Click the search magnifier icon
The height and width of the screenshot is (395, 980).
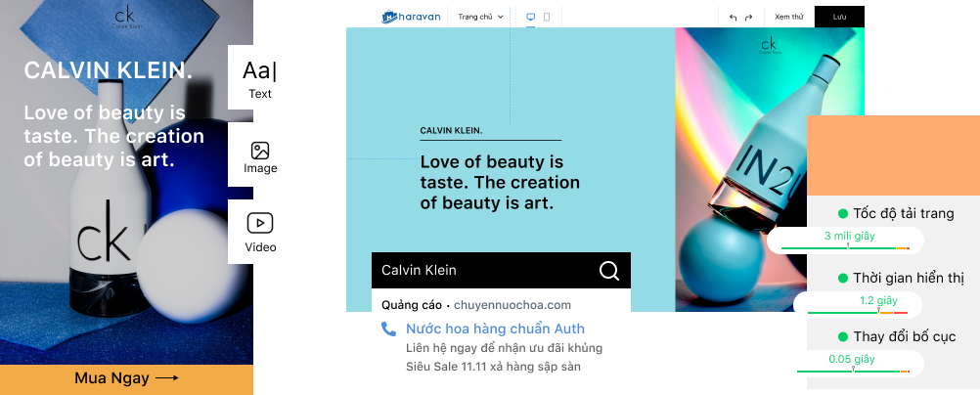pyautogui.click(x=608, y=270)
